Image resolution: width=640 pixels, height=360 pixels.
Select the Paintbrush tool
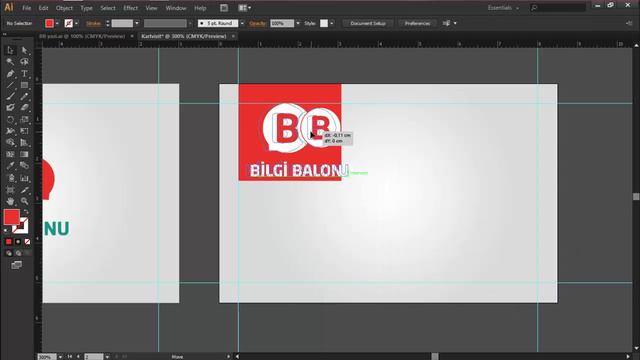click(10, 96)
